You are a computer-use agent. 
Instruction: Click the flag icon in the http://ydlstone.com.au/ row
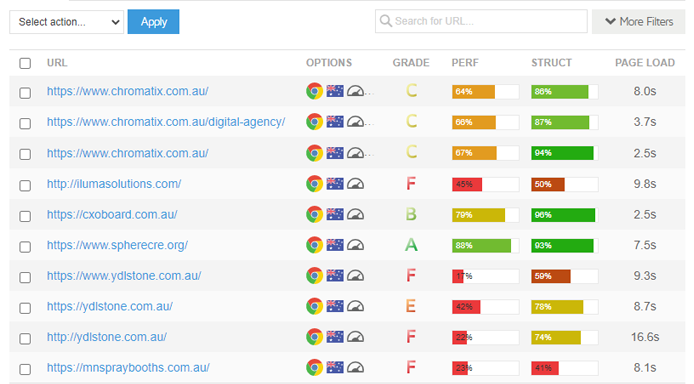pos(335,337)
